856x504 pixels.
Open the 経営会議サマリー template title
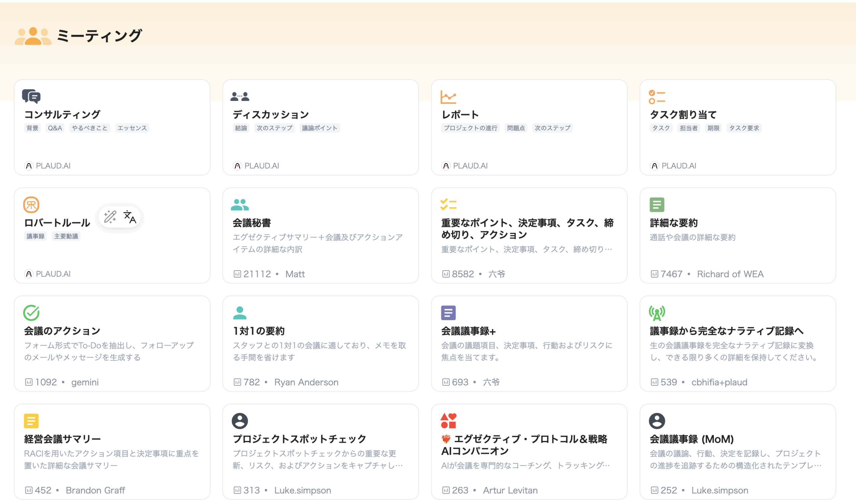pos(62,439)
